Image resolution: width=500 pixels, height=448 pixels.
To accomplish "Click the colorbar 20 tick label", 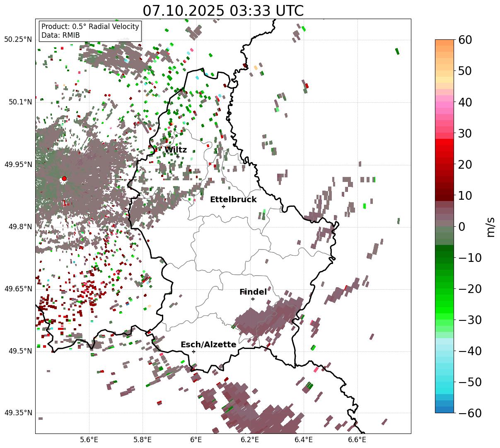I will (x=465, y=164).
